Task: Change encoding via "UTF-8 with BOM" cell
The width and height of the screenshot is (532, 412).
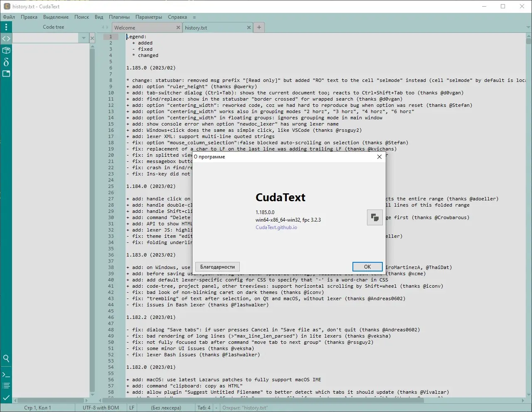Action: point(101,408)
